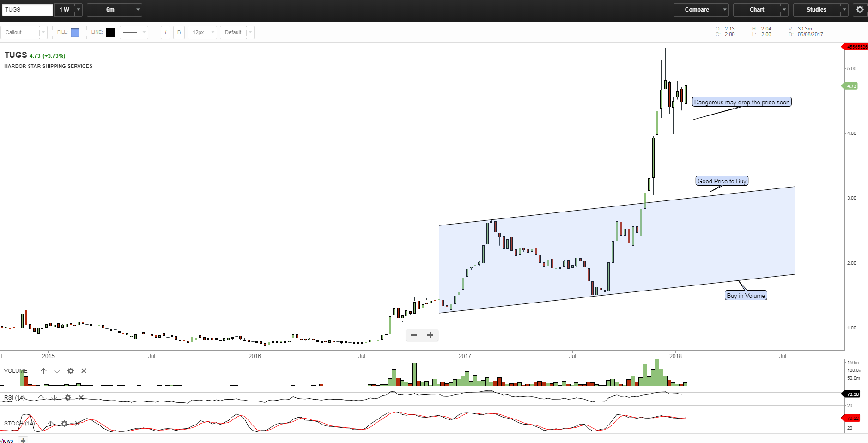The height and width of the screenshot is (443, 868).
Task: Click the TUGS symbol input field
Action: click(27, 9)
